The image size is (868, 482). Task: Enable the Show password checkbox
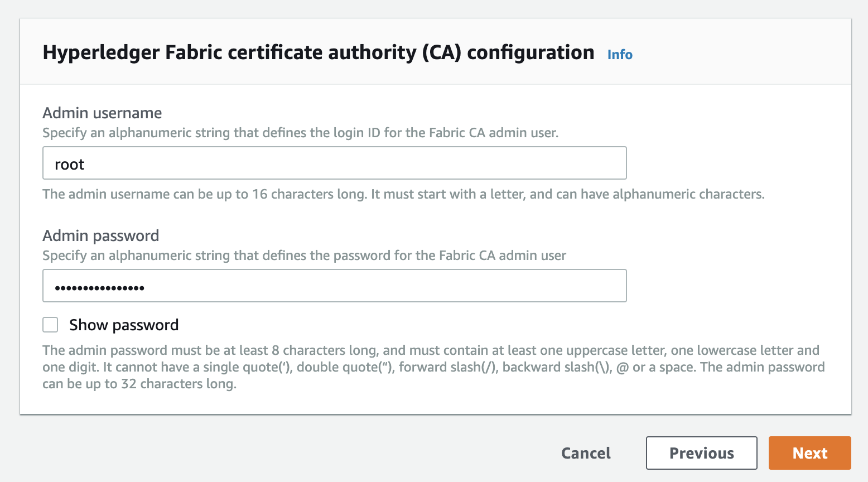50,325
